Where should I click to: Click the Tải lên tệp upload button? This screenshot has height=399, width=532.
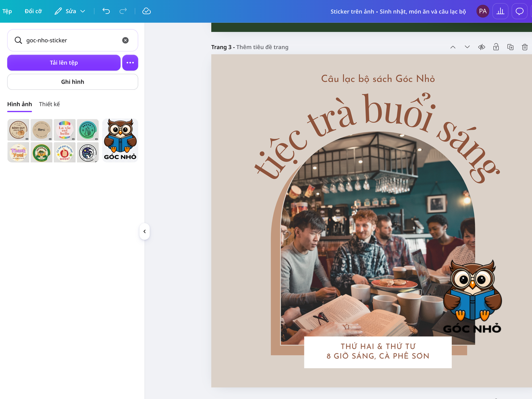pos(64,62)
